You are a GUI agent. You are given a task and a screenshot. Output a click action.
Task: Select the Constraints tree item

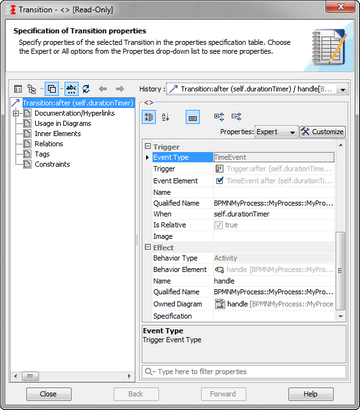[x=52, y=164]
